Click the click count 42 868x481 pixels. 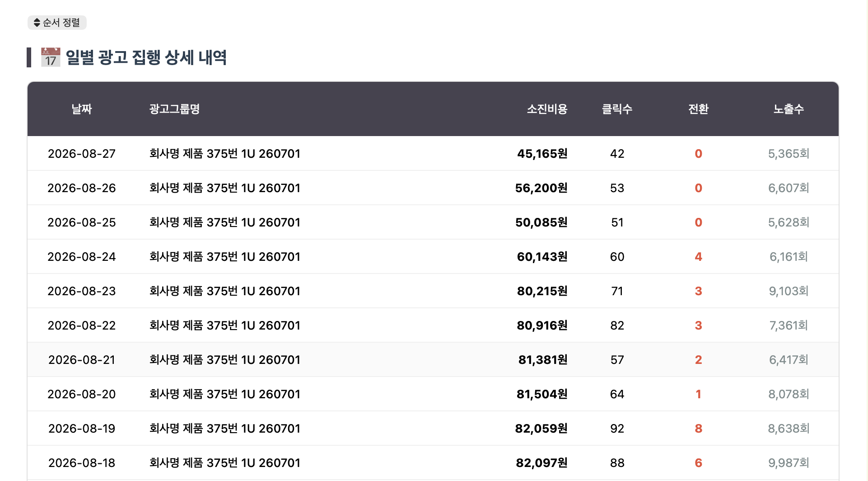pyautogui.click(x=617, y=154)
